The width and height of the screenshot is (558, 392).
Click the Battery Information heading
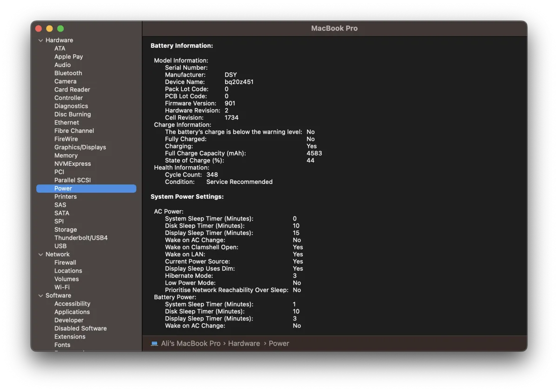[182, 46]
